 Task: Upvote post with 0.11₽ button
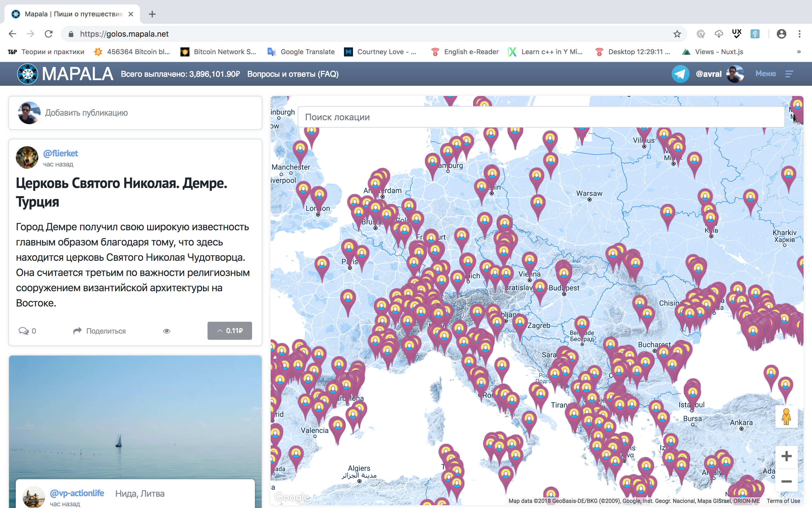(230, 330)
